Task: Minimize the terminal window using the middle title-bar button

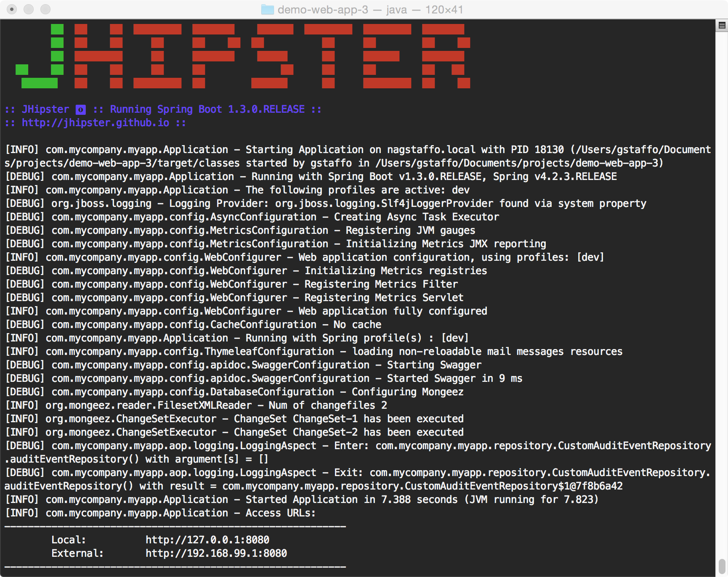Action: [x=29, y=9]
